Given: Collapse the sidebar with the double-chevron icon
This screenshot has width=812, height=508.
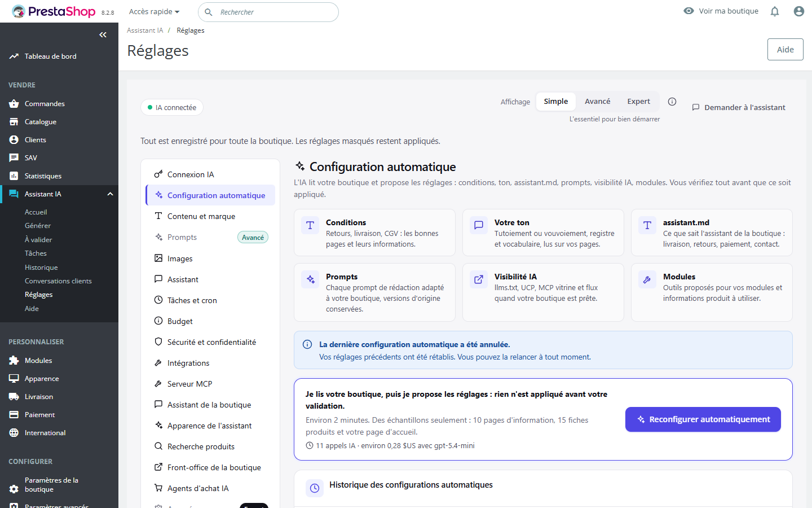Looking at the screenshot, I should click(103, 35).
